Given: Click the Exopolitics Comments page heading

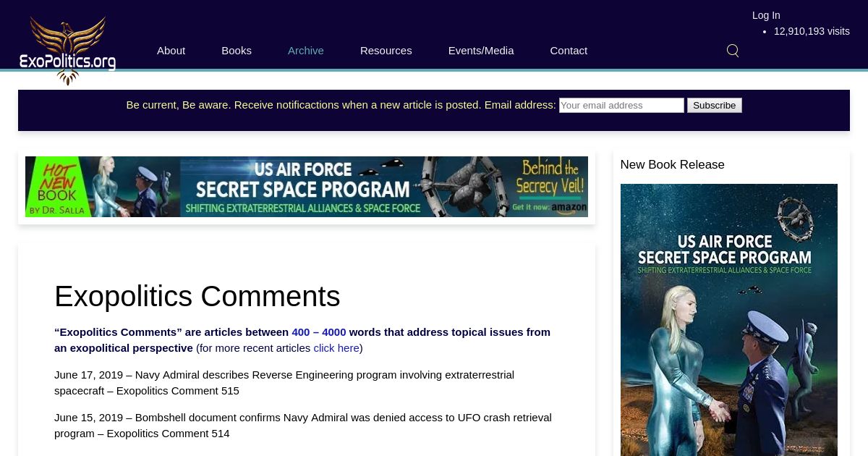Looking at the screenshot, I should (x=197, y=296).
